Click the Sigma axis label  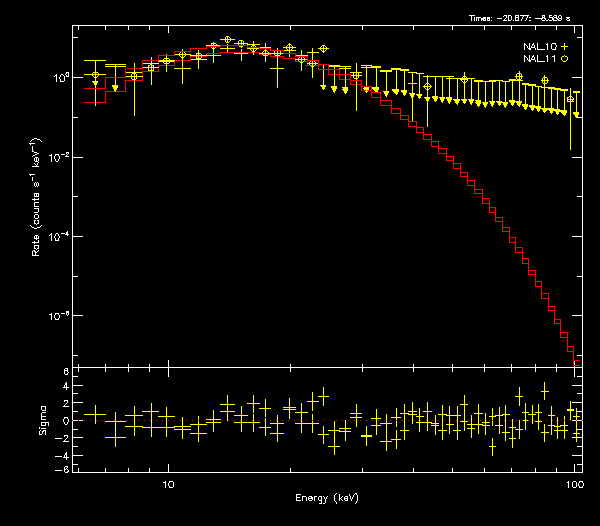click(43, 420)
